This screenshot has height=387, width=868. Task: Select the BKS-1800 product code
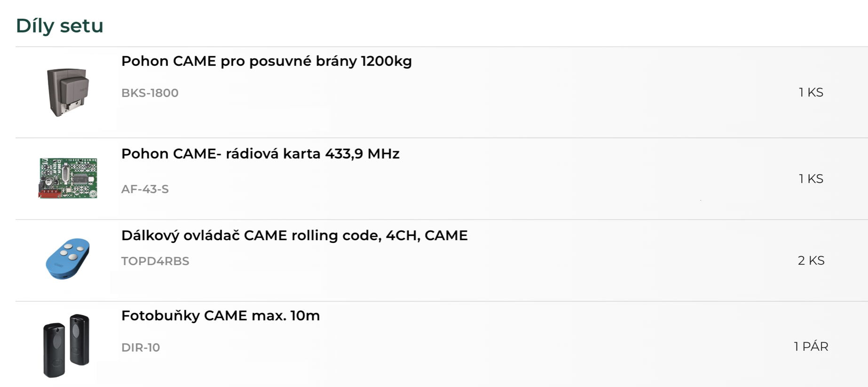click(x=150, y=93)
